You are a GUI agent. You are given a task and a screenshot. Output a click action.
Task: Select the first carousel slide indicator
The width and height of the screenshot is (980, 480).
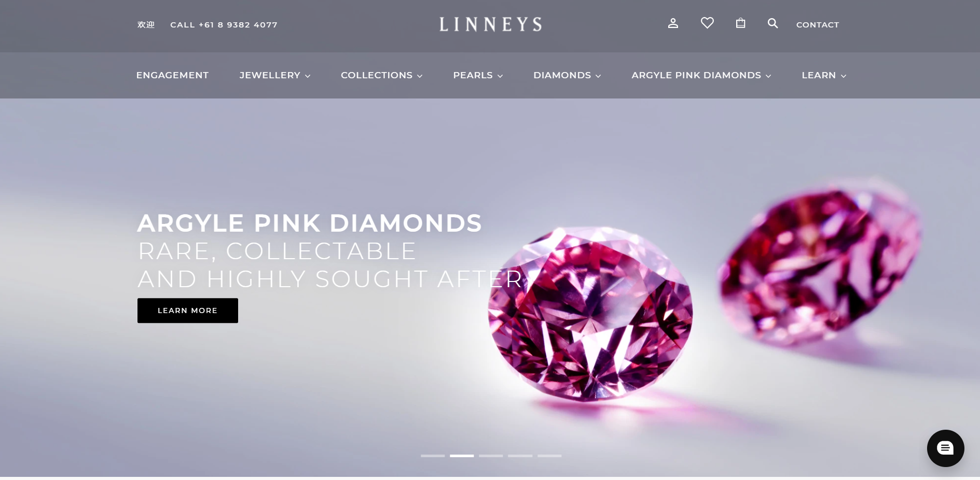(433, 456)
